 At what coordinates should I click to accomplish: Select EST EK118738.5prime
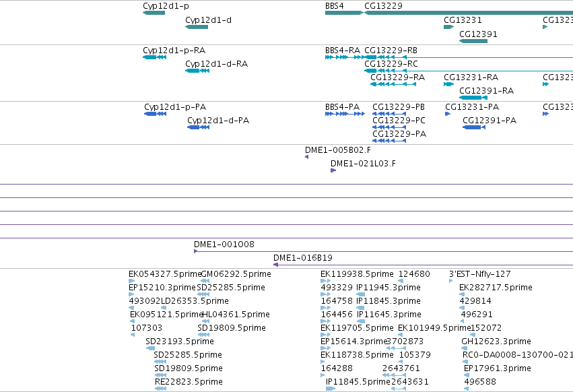[x=323, y=362]
